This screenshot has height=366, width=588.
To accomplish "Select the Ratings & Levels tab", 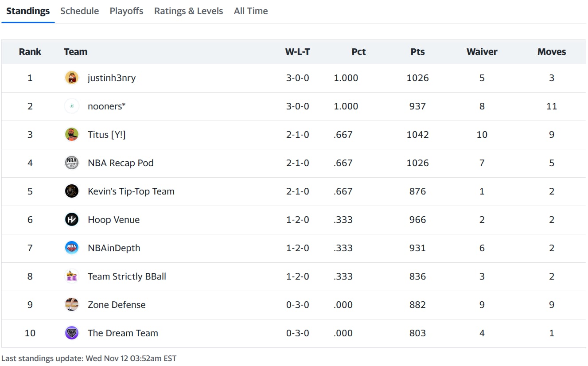I will (189, 11).
